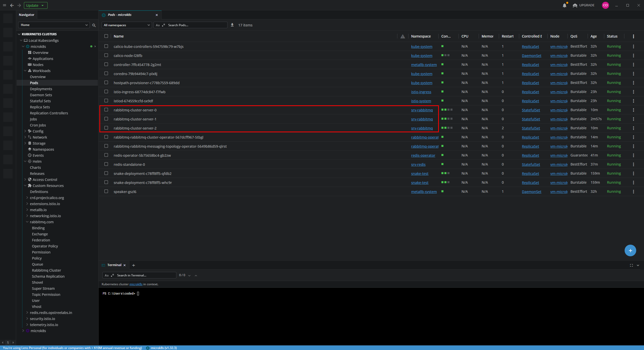Screen dimensions: 644x350
Task: Close the Pods - microk8s tab
Action: [157, 15]
